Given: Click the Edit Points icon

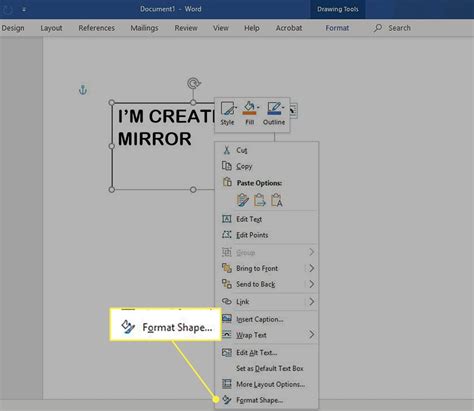Looking at the screenshot, I should [227, 235].
